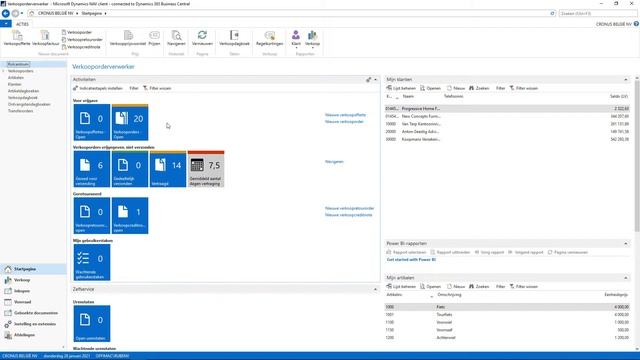Collapse the Activiteiten section
Viewport: 640px width, 360px height.
coord(376,80)
